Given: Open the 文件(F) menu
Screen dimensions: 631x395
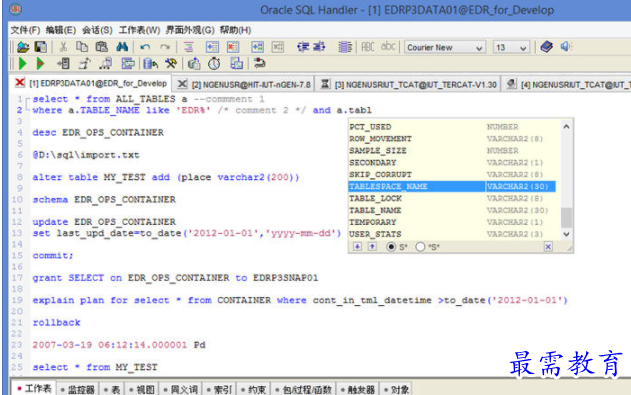Looking at the screenshot, I should coord(25,30).
